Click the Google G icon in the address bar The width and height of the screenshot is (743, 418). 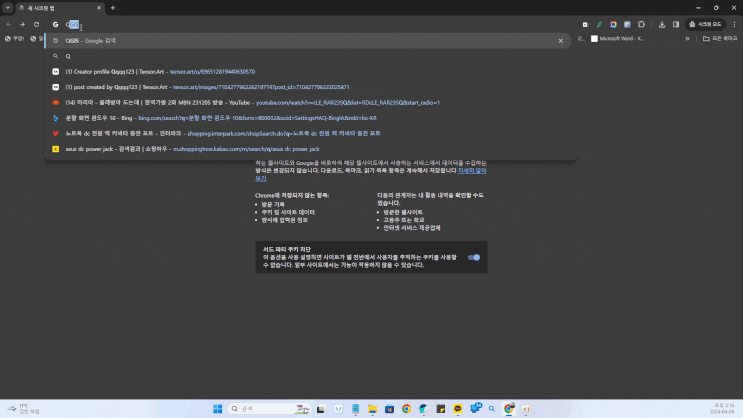(x=55, y=24)
